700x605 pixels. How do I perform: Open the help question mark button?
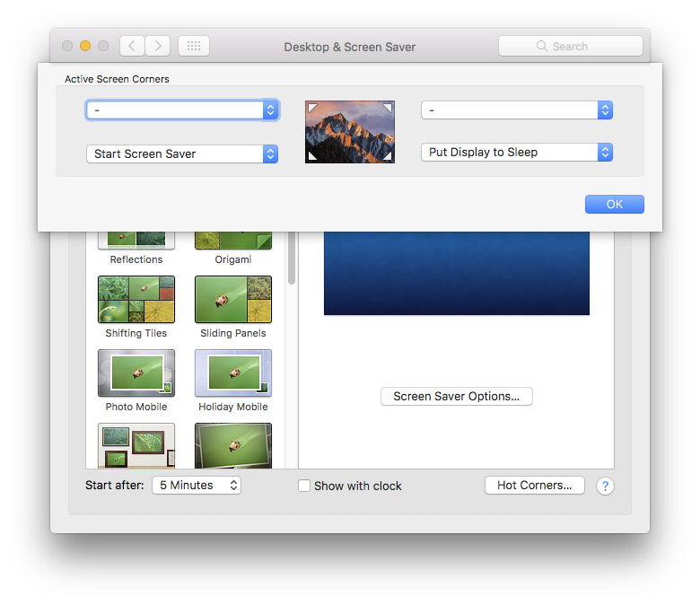tap(605, 486)
